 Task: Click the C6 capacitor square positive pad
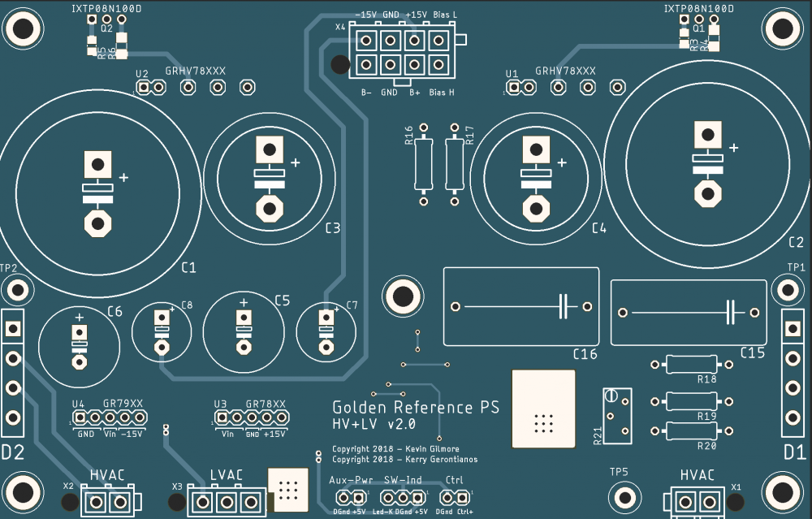(x=80, y=331)
